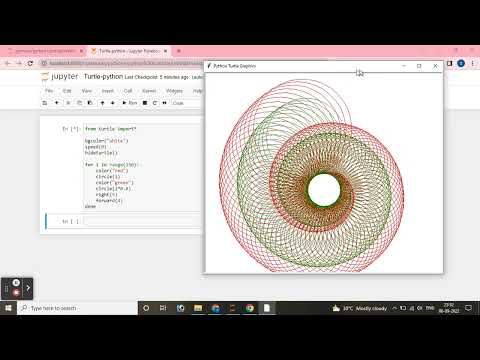
Task: Click the code line from turtle import*
Action: point(111,129)
